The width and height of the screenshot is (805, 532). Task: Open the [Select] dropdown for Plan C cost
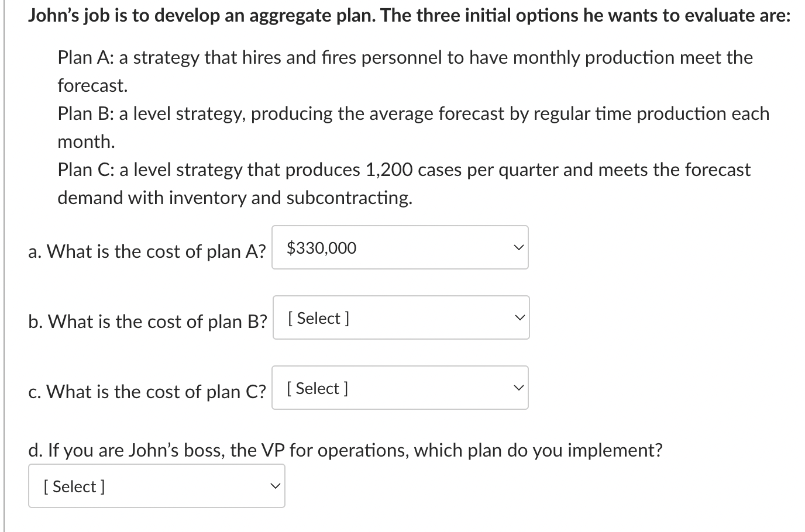[x=400, y=387]
